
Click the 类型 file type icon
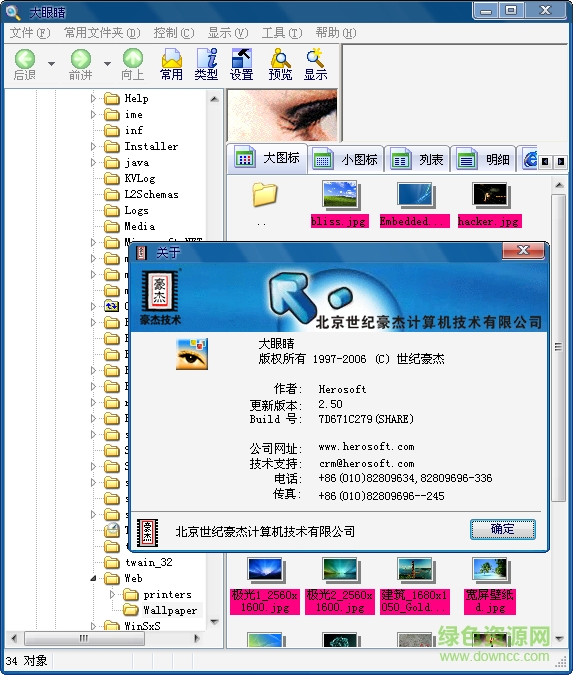206,65
